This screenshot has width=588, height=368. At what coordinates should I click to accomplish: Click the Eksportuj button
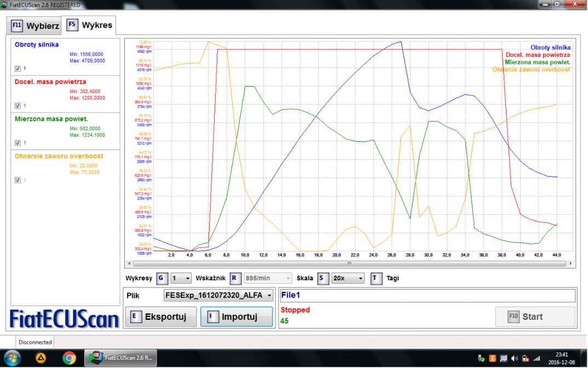pyautogui.click(x=161, y=317)
